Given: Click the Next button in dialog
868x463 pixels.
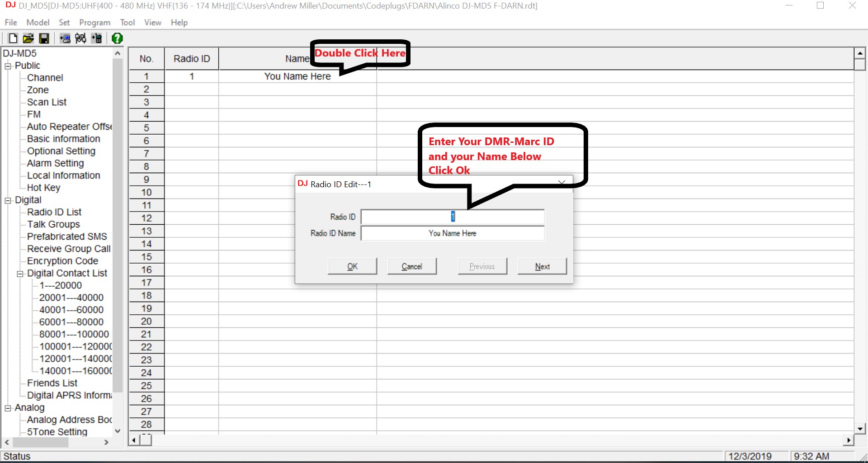Looking at the screenshot, I should pyautogui.click(x=542, y=266).
